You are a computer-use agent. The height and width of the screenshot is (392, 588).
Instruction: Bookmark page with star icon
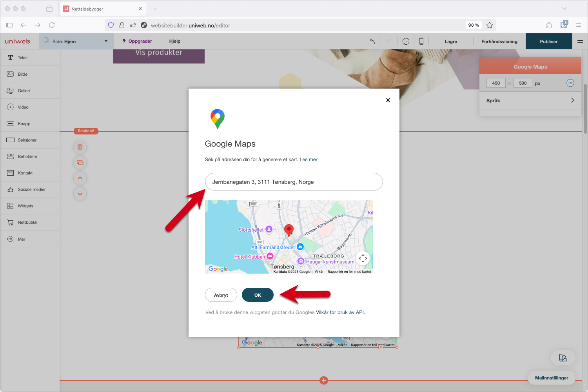point(490,25)
